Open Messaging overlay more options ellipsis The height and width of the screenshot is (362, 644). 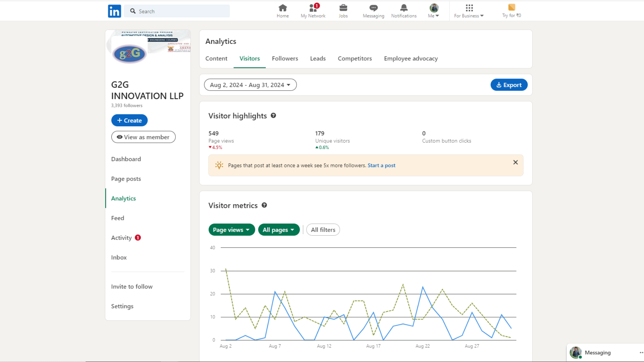[641, 353]
